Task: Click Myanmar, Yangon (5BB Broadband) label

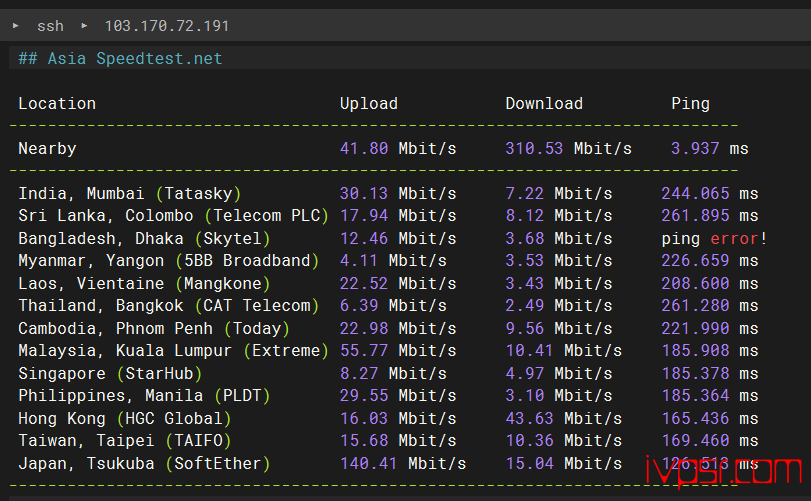Action: (x=169, y=261)
